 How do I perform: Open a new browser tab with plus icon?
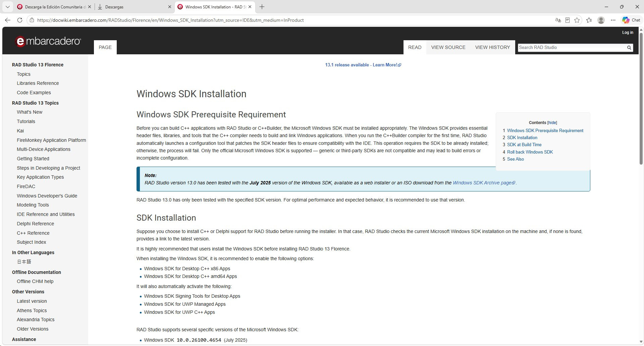tap(262, 7)
